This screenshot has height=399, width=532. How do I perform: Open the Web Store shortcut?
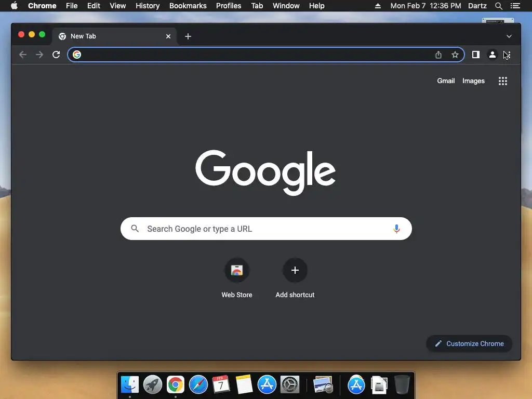pos(237,278)
